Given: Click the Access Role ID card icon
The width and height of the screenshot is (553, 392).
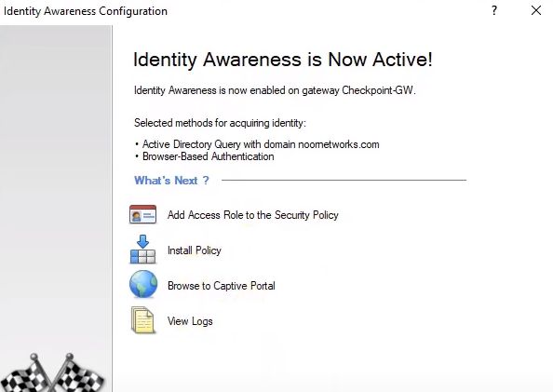Looking at the screenshot, I should pyautogui.click(x=142, y=214).
